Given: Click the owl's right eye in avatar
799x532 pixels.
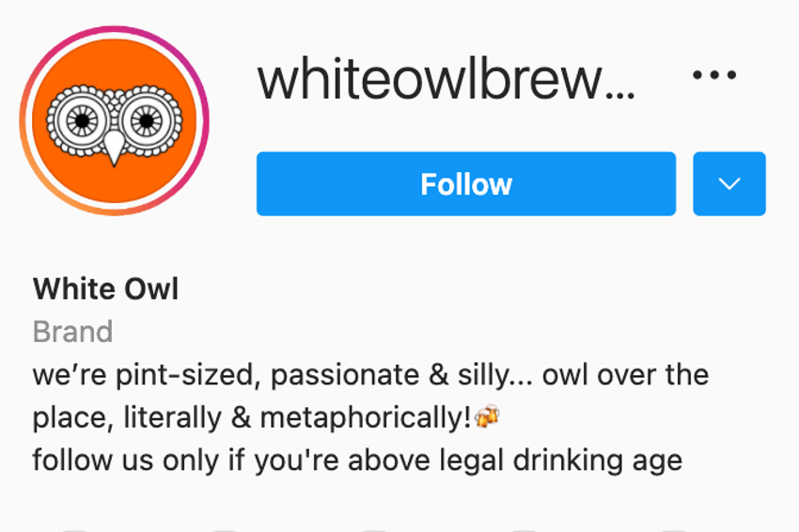Looking at the screenshot, I should tap(147, 120).
